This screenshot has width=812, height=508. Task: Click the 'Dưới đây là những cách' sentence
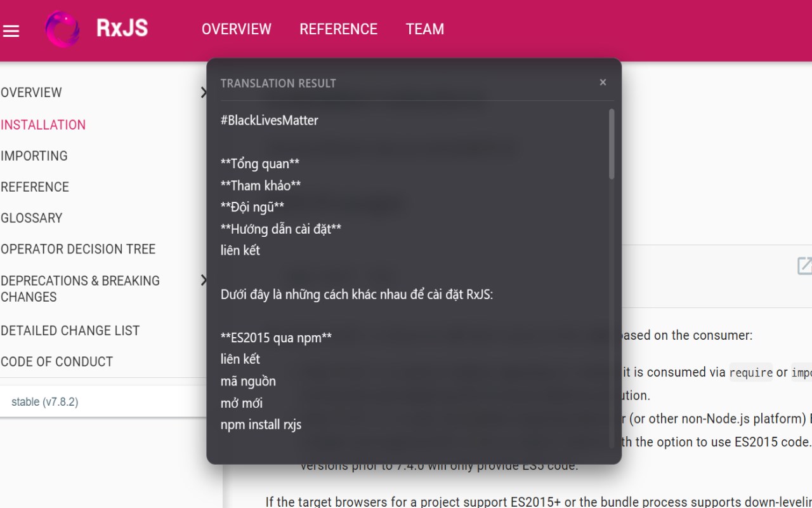pyautogui.click(x=357, y=294)
